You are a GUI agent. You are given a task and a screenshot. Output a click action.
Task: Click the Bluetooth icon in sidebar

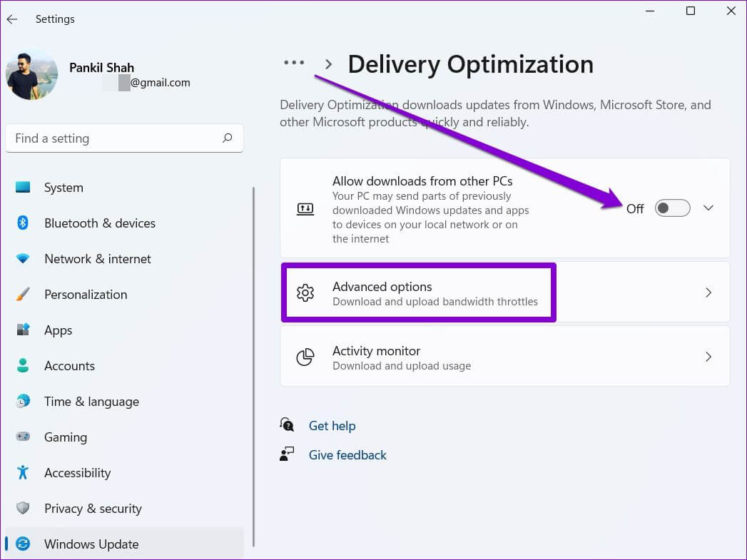(x=23, y=223)
